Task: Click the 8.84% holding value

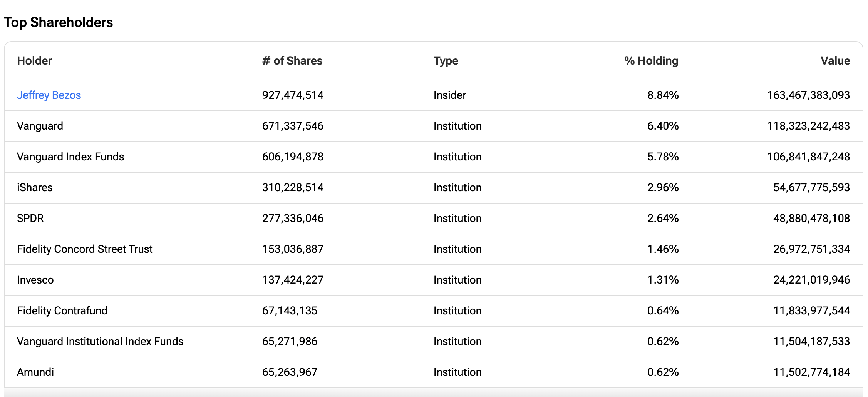Action: (663, 95)
